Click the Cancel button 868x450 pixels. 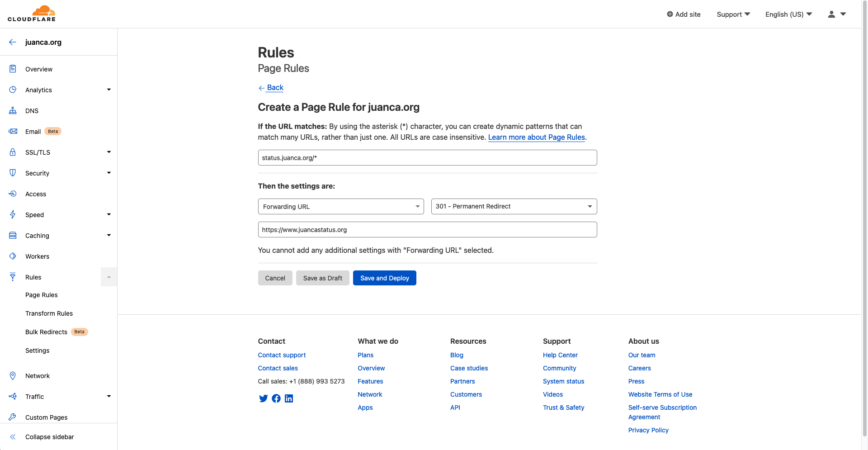tap(275, 278)
